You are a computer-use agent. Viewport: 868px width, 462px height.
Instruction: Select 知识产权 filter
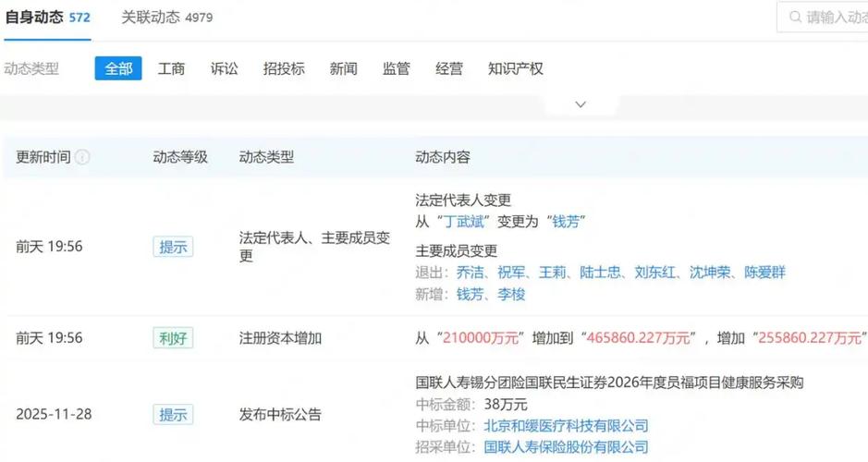point(516,68)
